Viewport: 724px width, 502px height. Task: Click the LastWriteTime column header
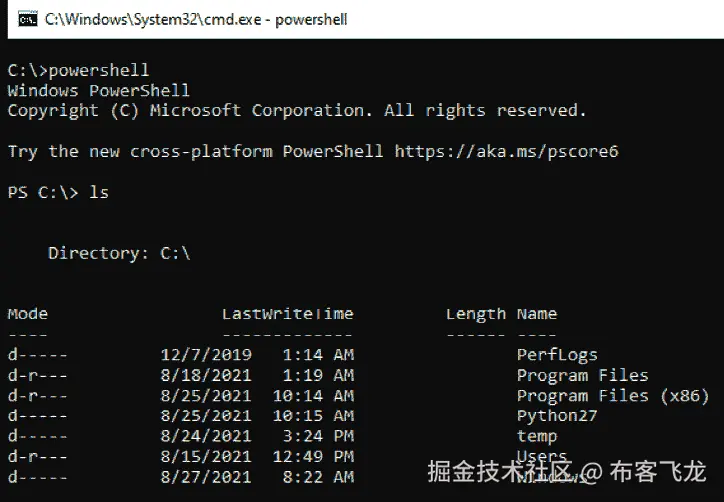point(287,314)
